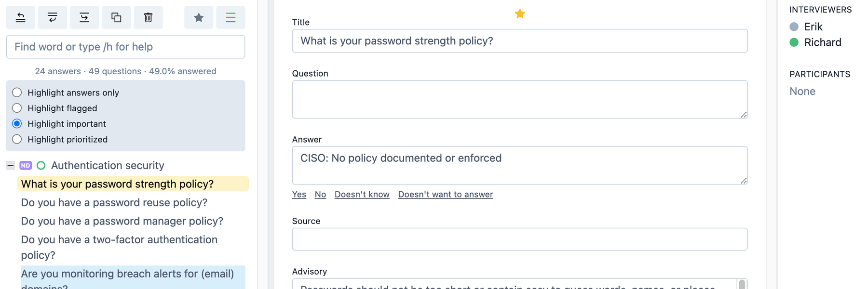Click the first toolbar icon with up-return arrow
This screenshot has width=868, height=289.
[x=20, y=18]
